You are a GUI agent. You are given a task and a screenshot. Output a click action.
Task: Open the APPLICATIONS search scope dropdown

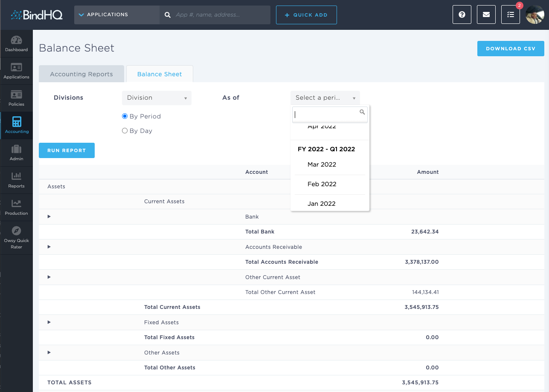point(117,15)
